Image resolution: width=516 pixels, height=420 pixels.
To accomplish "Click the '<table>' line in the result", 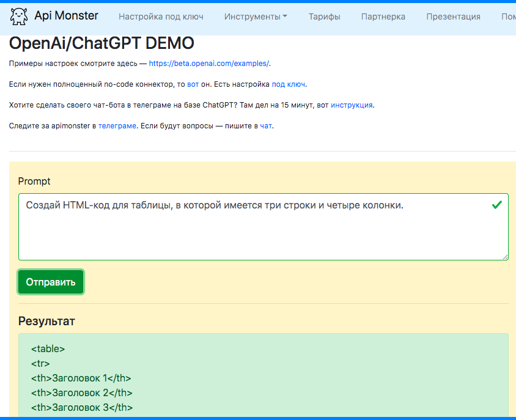I will tap(48, 348).
